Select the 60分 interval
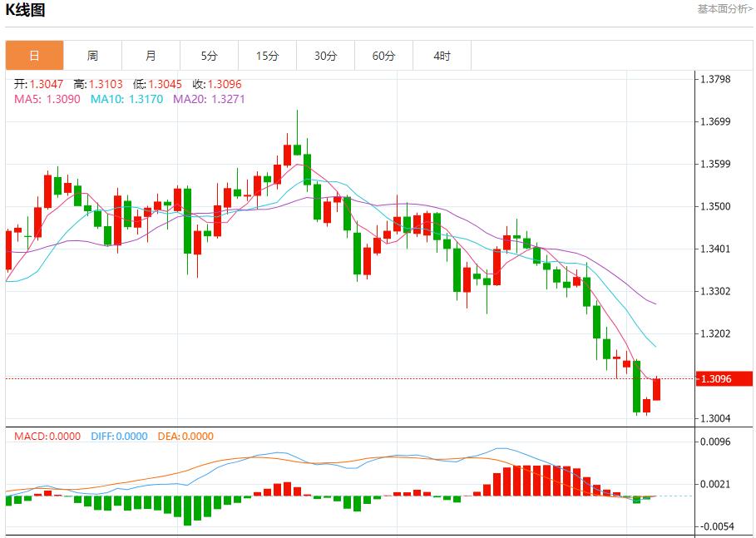Screen dimensions: 756x538 (x=384, y=55)
